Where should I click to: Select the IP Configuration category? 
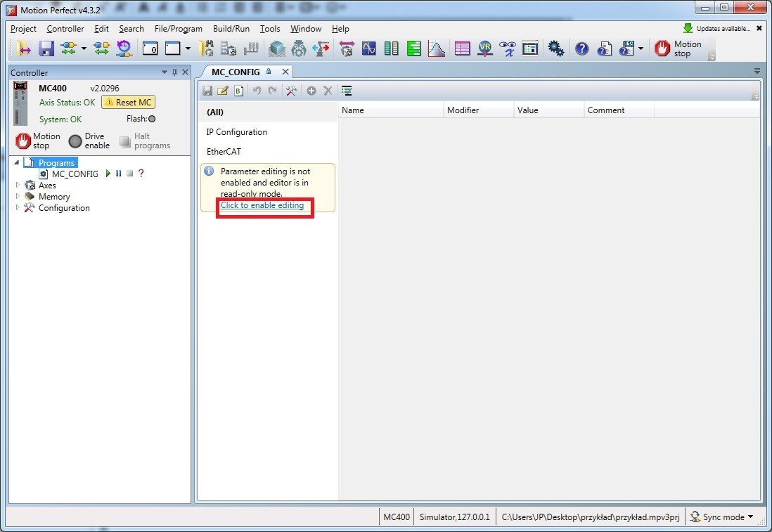click(x=268, y=132)
